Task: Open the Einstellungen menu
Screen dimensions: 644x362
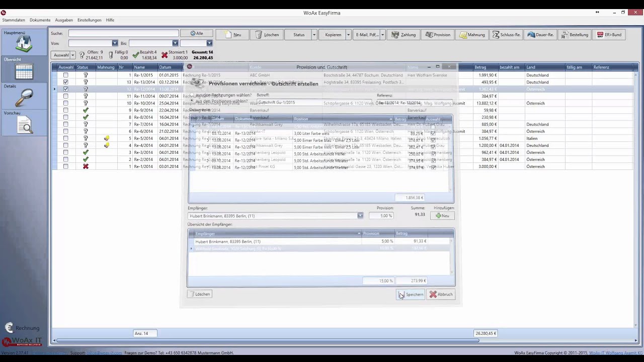Action: (x=89, y=20)
